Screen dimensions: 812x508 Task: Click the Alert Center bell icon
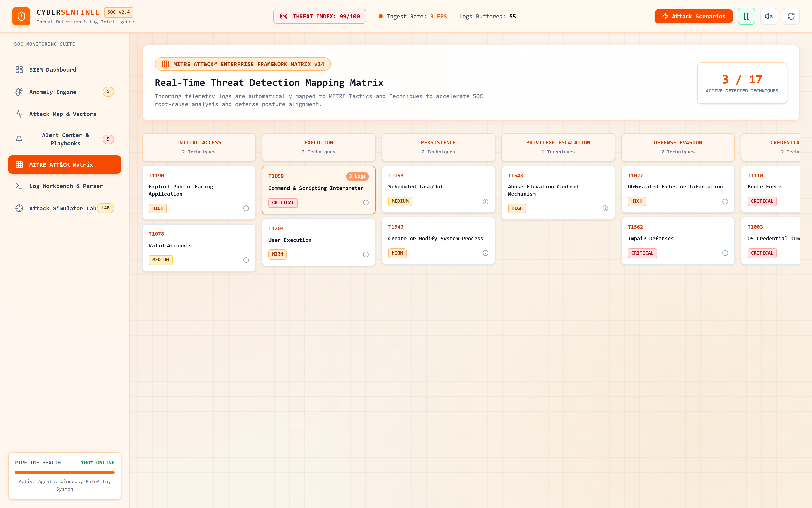pyautogui.click(x=19, y=139)
